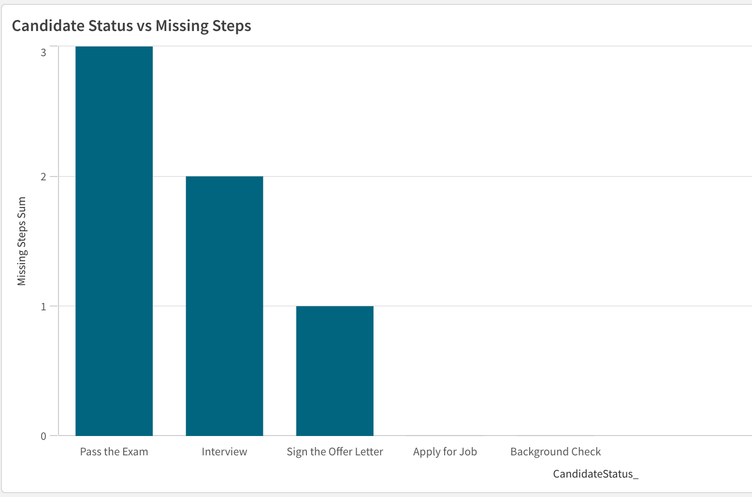Click the CandidateStatus_ axis title

(595, 473)
